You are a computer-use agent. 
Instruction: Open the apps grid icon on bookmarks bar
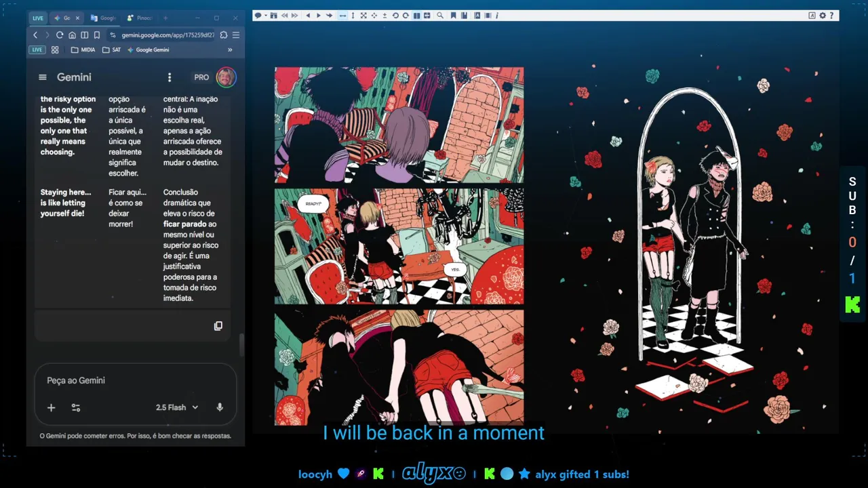click(x=55, y=50)
